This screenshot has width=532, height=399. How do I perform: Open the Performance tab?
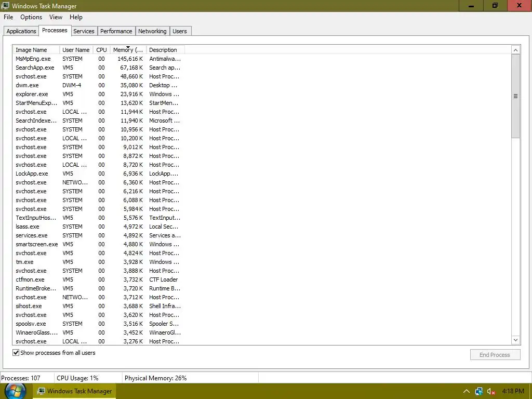(x=116, y=31)
